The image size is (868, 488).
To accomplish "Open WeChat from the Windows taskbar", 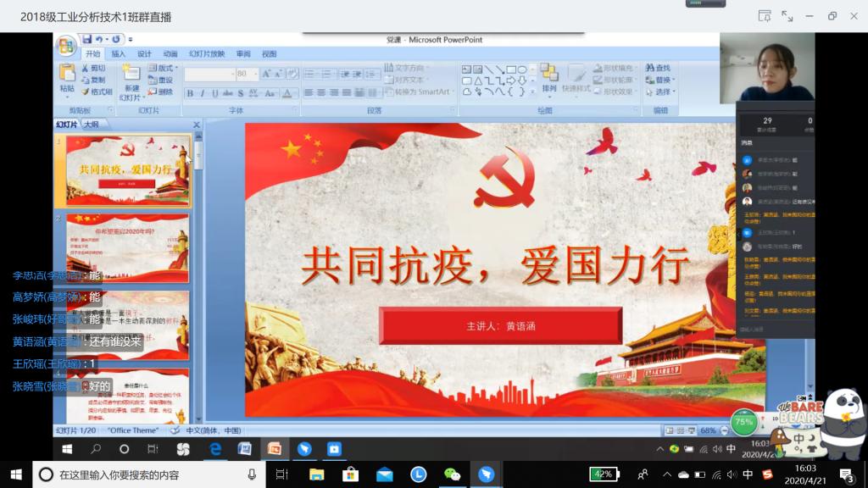I will 453,474.
